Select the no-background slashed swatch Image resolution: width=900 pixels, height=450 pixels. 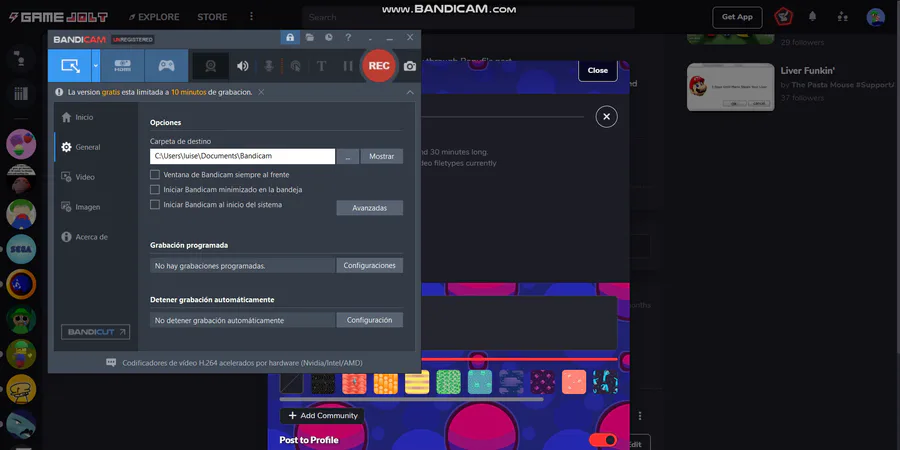pos(292,382)
